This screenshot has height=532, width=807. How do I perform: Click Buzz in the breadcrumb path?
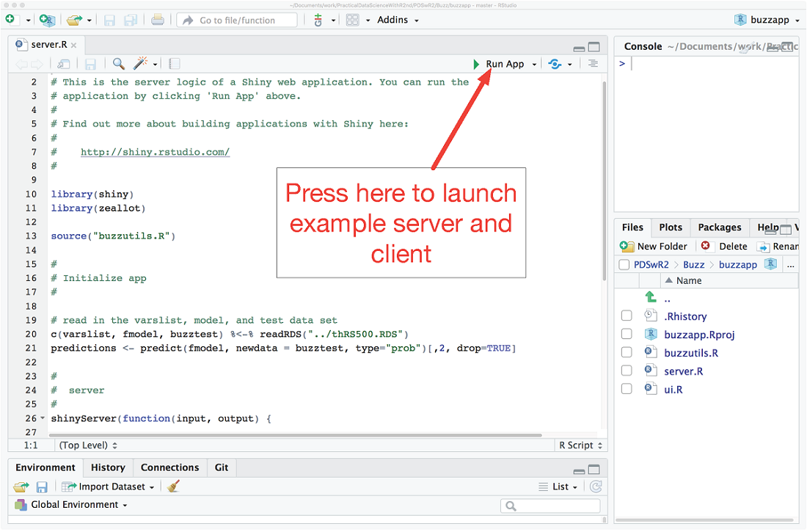[x=694, y=265]
